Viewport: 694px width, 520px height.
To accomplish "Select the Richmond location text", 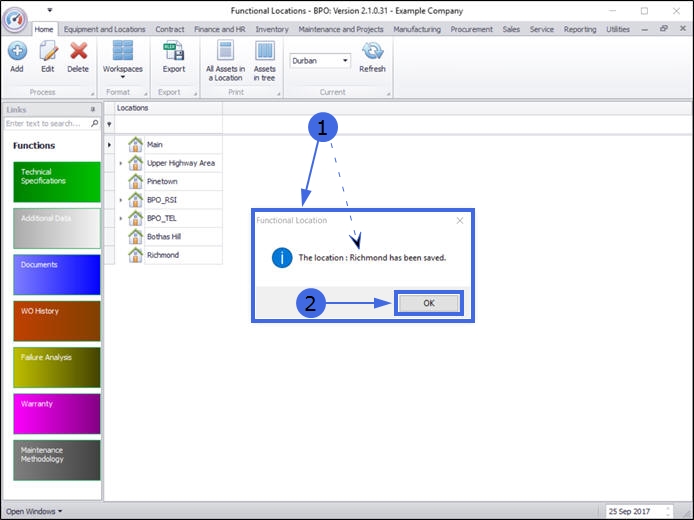I will pos(163,255).
